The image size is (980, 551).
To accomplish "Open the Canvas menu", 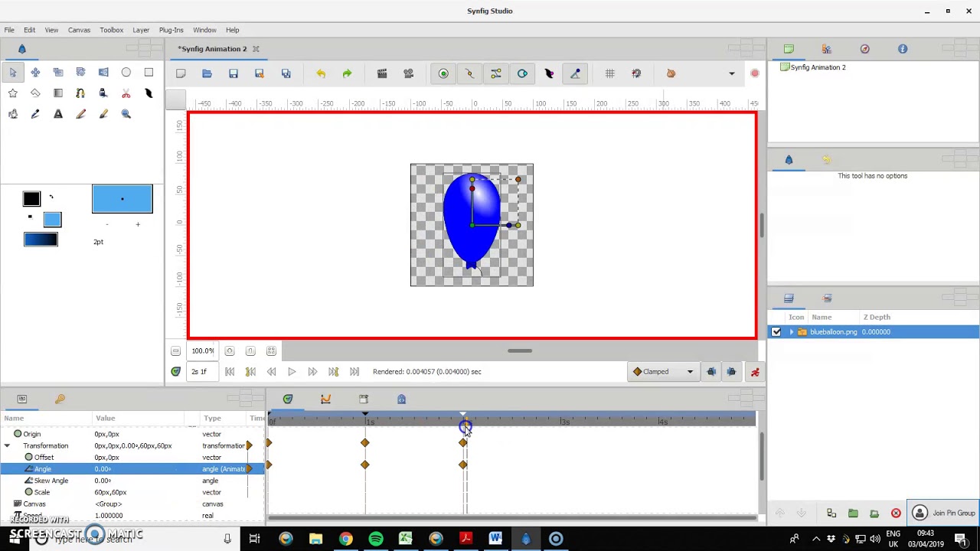I will pyautogui.click(x=79, y=30).
